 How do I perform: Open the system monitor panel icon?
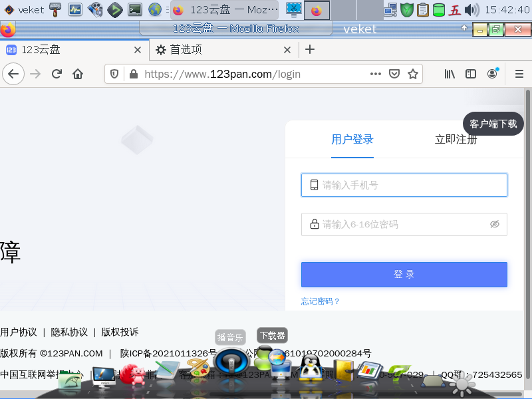(x=75, y=10)
